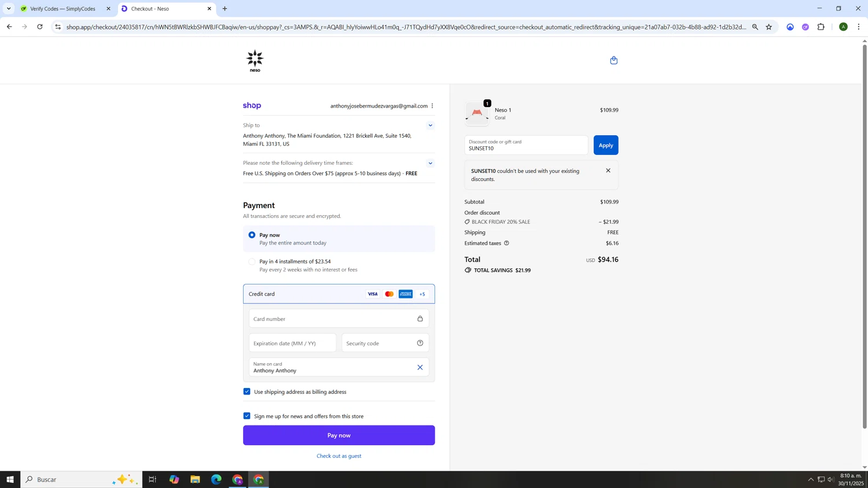Open Chrome three-dot menu
The width and height of the screenshot is (868, 488).
coord(859,27)
